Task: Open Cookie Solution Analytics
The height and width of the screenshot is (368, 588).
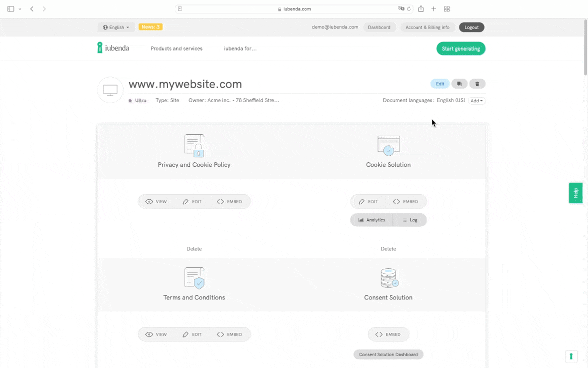Action: pos(371,220)
